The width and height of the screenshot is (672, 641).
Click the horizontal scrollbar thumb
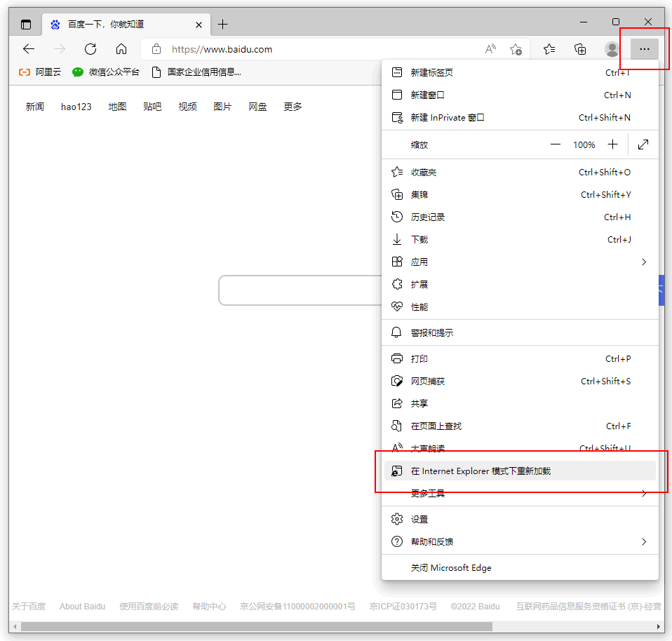pyautogui.click(x=256, y=627)
